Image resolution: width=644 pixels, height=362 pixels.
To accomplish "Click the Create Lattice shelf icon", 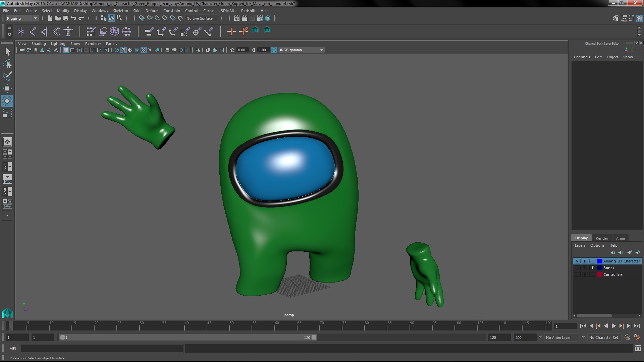I will point(114,32).
